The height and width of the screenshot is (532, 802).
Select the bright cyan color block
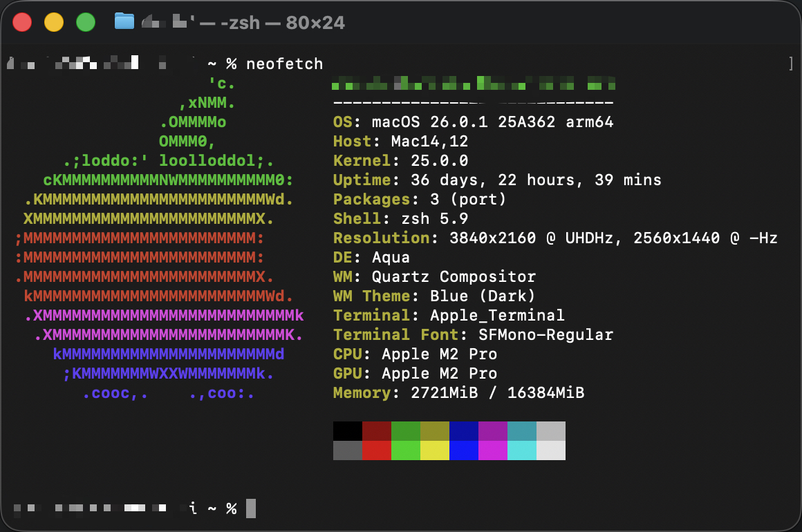click(521, 450)
